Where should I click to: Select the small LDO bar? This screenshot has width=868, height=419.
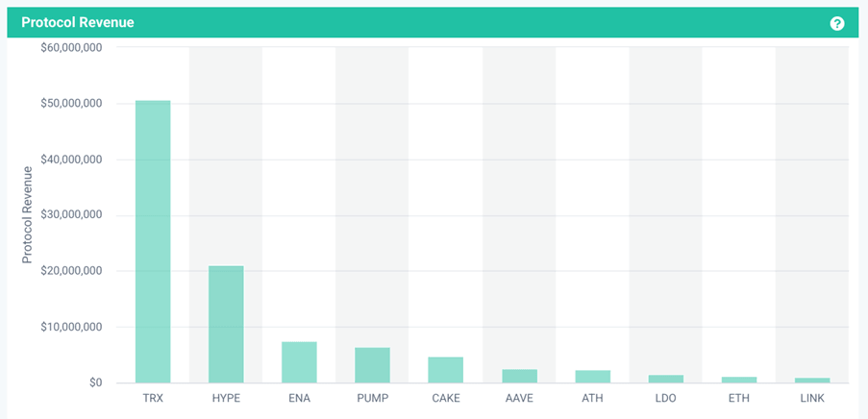coord(665,379)
